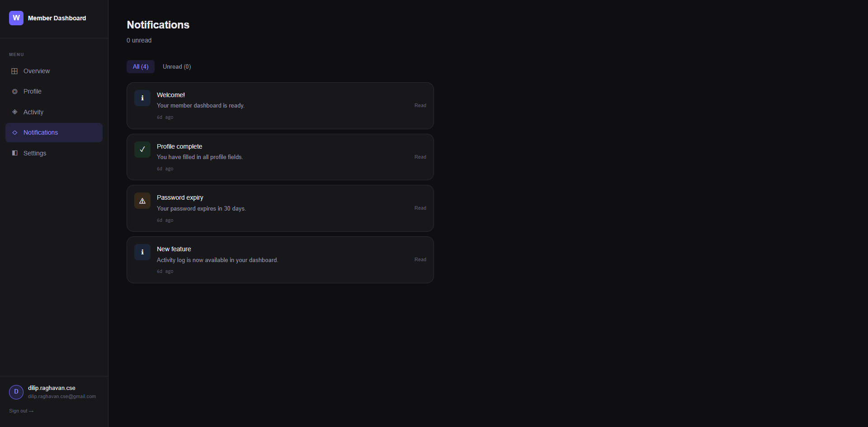Image resolution: width=868 pixels, height=427 pixels.
Task: Open the Settings page from sidebar
Action: (35, 153)
